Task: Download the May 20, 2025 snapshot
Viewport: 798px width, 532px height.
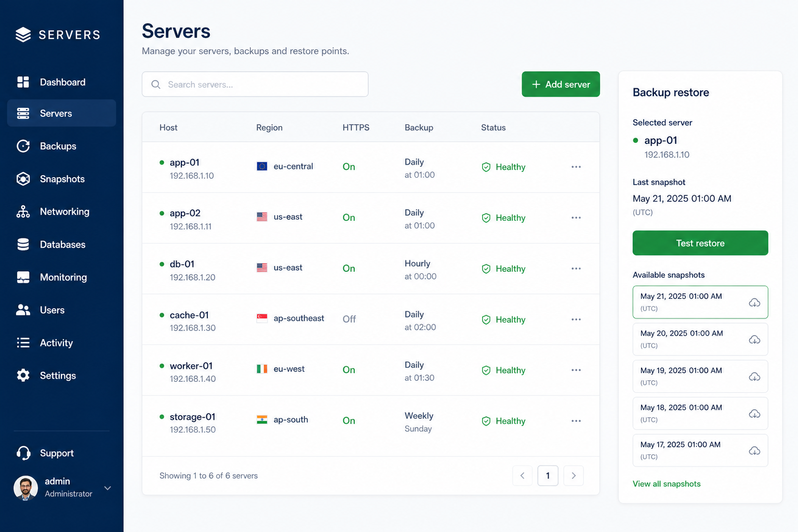Action: tap(754, 339)
